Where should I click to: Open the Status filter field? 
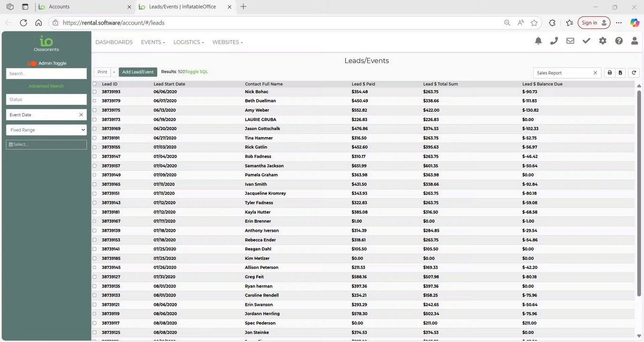47,99
